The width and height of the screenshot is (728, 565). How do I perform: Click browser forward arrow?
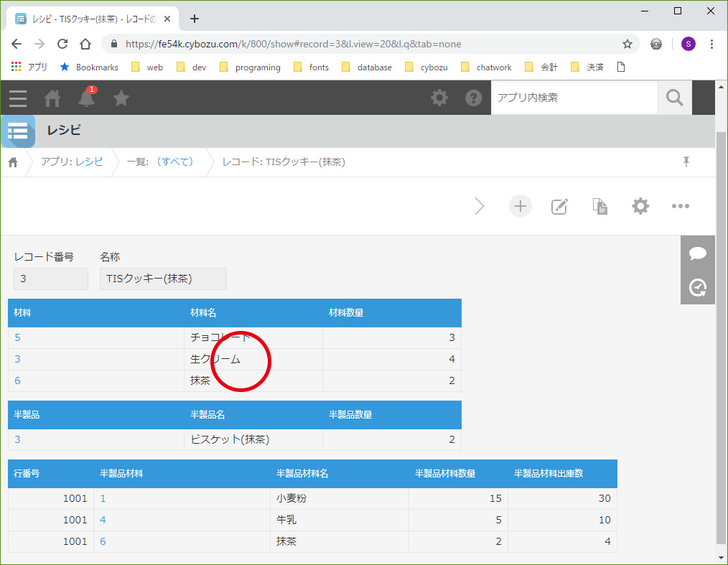tap(39, 44)
